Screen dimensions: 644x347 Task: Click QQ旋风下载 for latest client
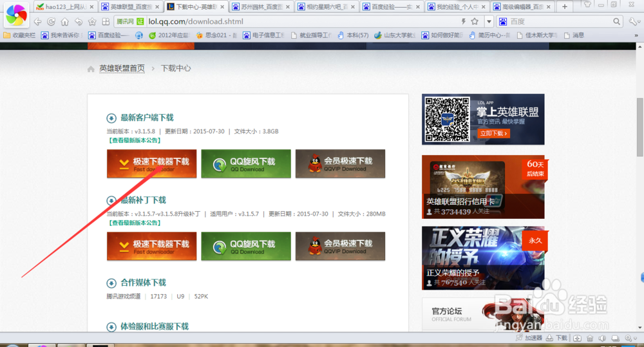coord(246,164)
